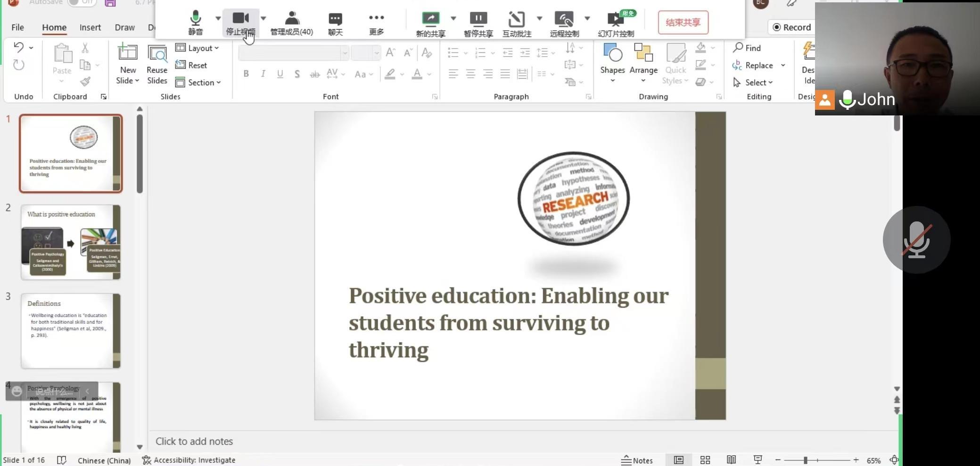Open the Insert ribbon tab
980x466 pixels.
(90, 27)
